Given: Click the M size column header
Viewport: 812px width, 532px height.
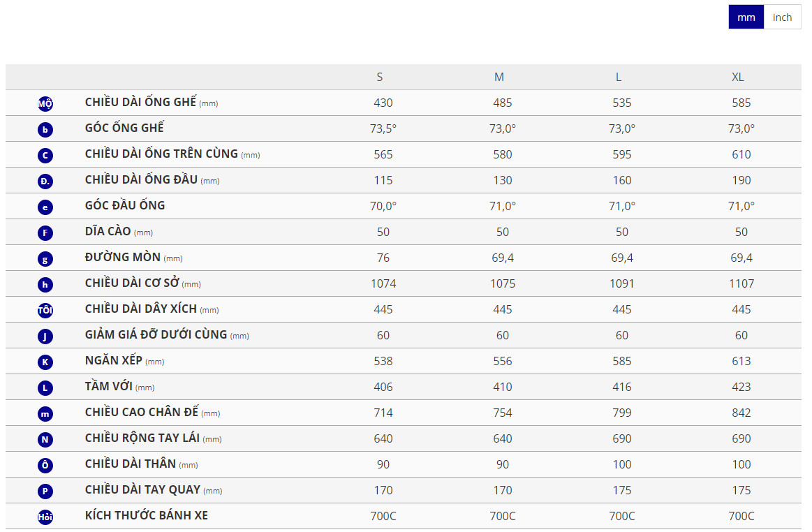Looking at the screenshot, I should click(499, 77).
